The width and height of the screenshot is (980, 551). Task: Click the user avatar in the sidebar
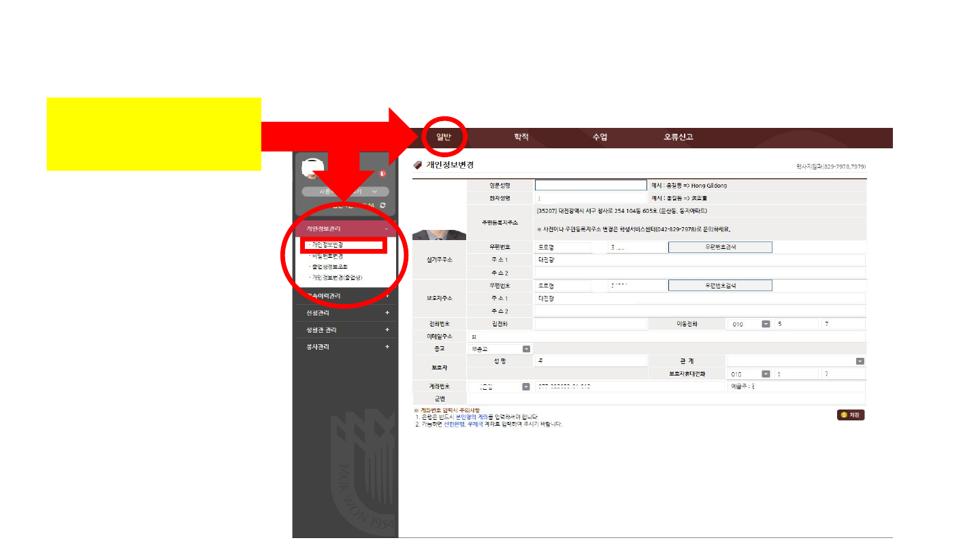[312, 168]
